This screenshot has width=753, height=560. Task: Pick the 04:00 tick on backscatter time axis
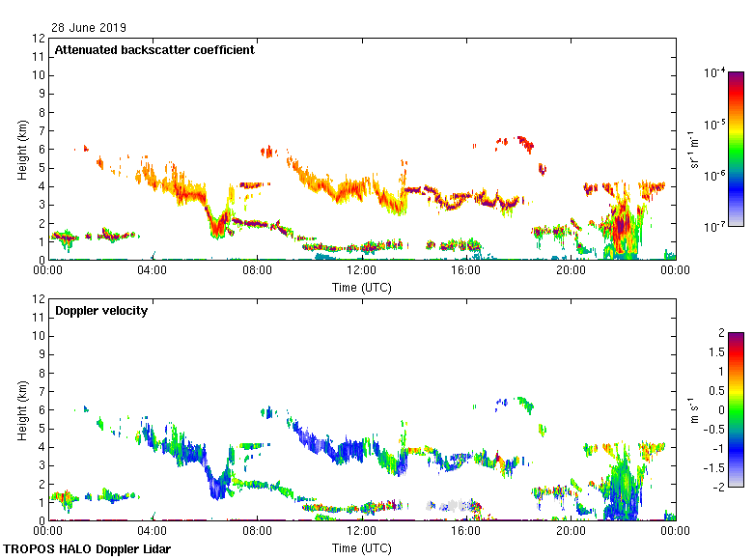[x=153, y=272]
